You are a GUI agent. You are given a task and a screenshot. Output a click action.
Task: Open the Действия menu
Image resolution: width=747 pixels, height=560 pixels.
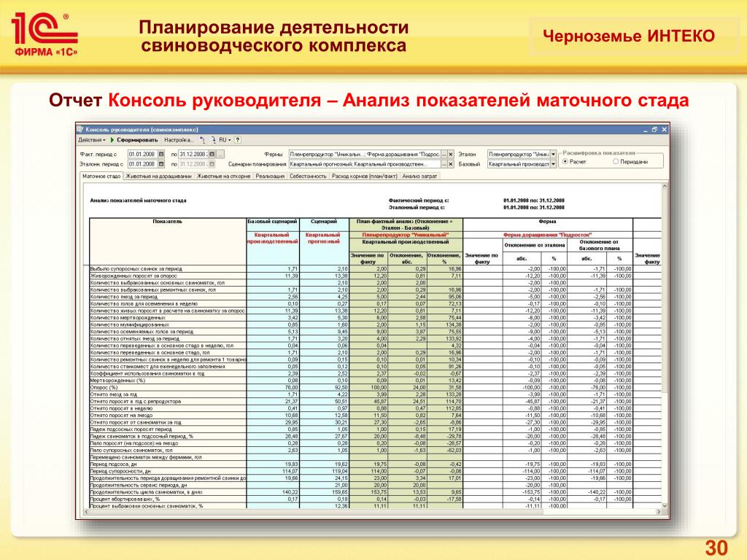click(x=91, y=140)
